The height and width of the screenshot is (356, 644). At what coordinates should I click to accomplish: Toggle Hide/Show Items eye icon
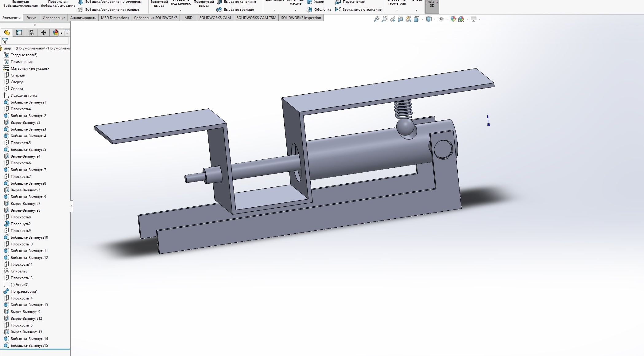tap(441, 19)
